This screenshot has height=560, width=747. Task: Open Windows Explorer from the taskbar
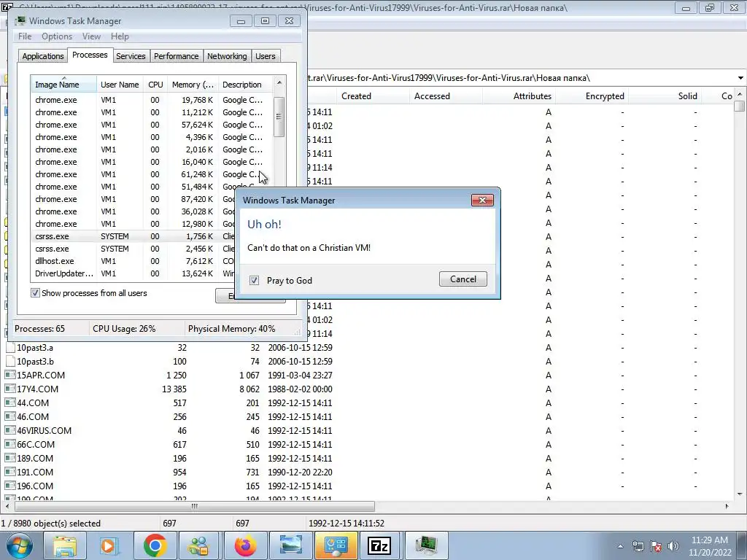(x=65, y=545)
